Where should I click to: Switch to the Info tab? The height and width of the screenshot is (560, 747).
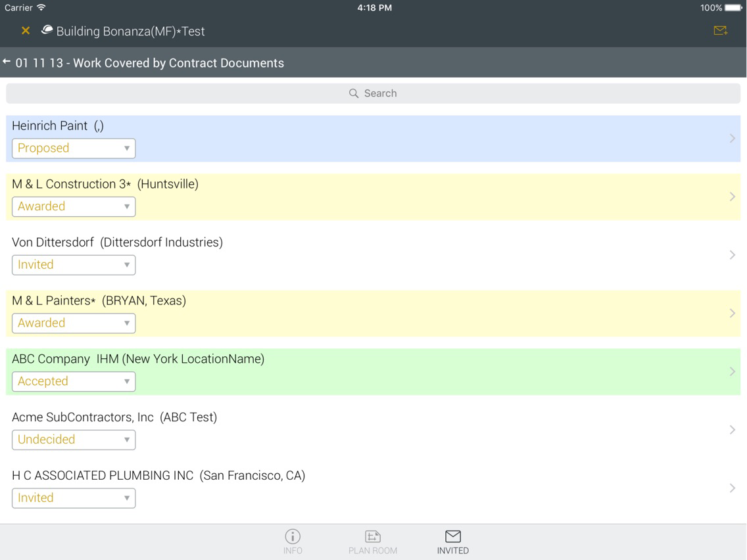(x=293, y=542)
